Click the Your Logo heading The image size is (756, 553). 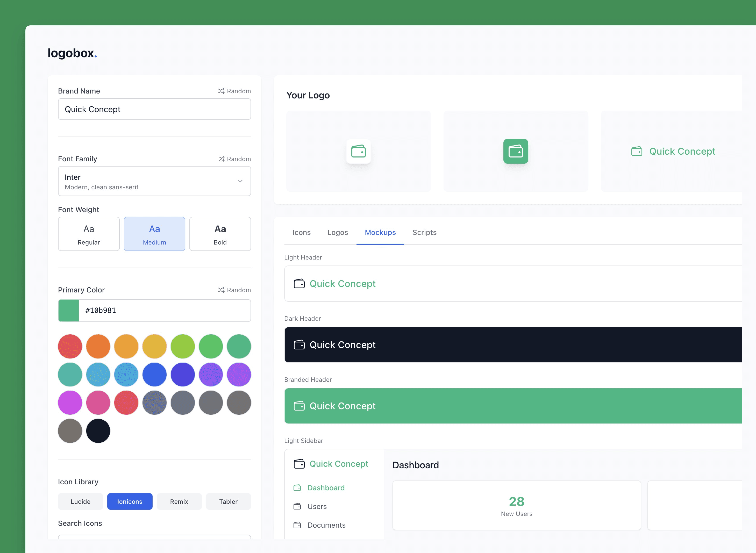coord(308,95)
